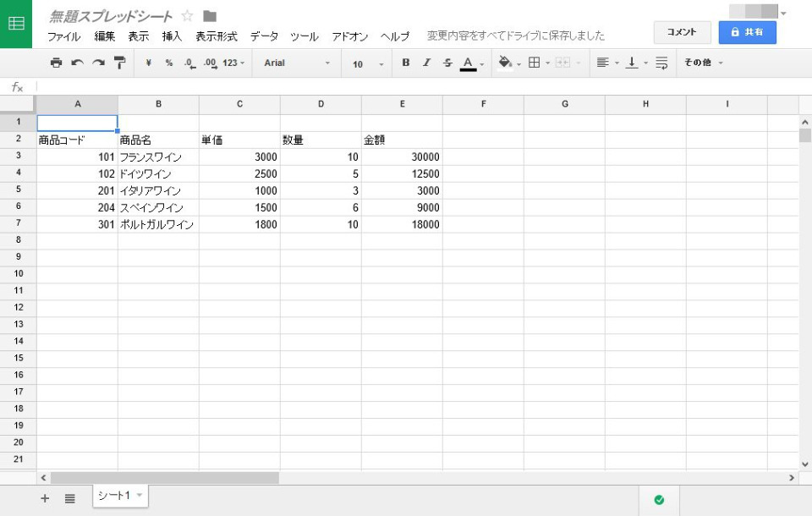
Task: Toggle strikethrough formatting
Action: tap(447, 63)
